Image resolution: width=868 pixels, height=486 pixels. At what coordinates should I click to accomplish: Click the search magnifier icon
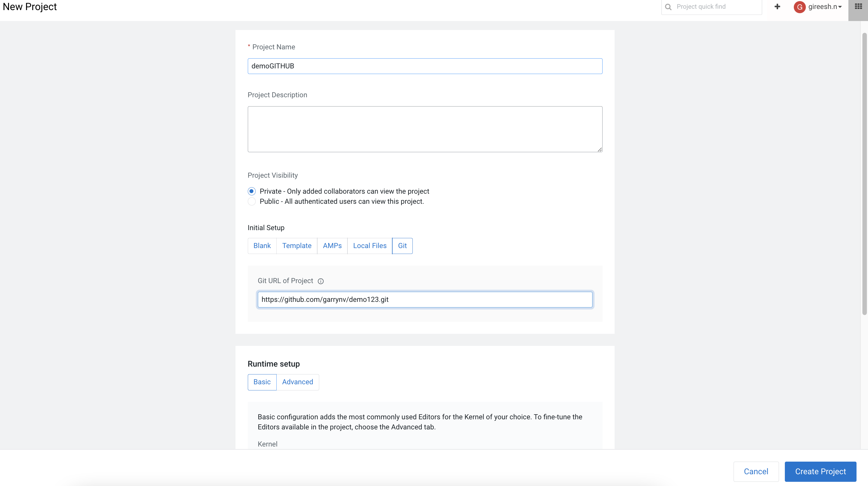click(669, 7)
